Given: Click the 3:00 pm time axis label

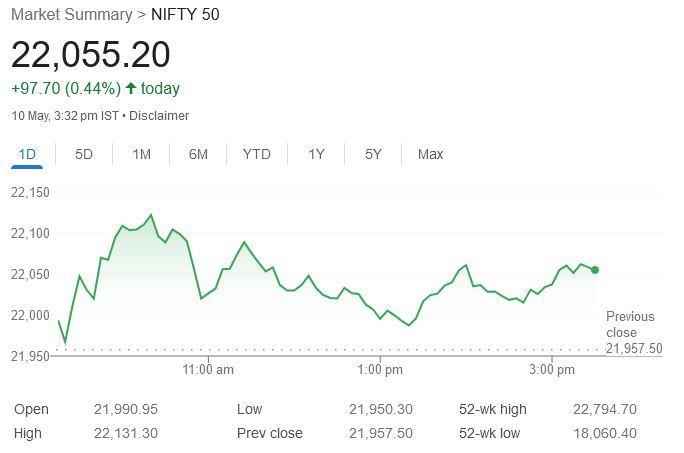Looking at the screenshot, I should click(552, 370).
